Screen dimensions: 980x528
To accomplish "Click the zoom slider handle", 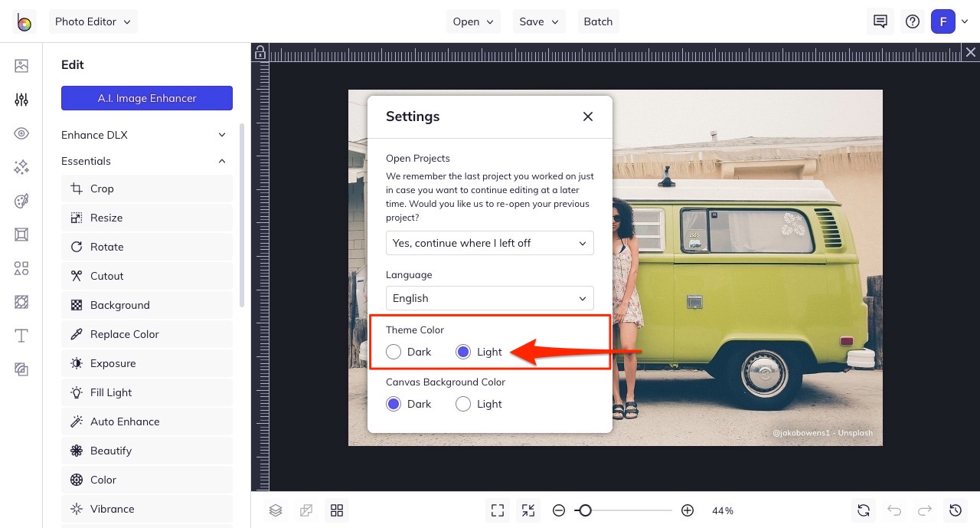I will 585,510.
